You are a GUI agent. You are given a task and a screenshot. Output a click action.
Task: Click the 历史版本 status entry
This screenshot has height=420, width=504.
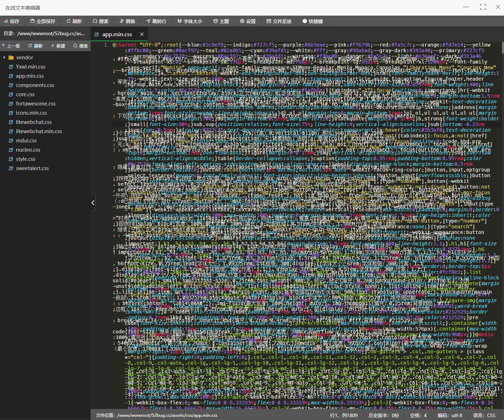(384, 415)
